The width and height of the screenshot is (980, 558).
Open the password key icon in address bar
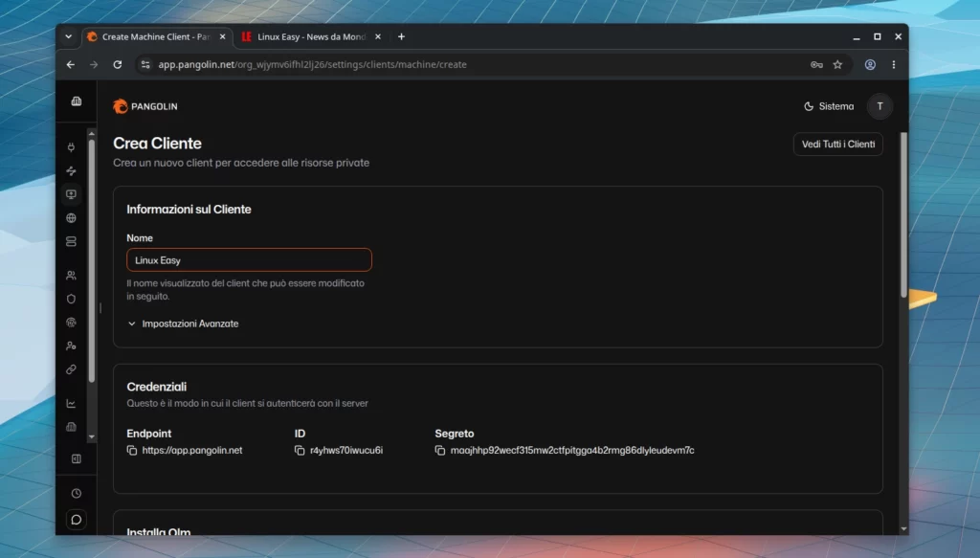[x=816, y=64]
